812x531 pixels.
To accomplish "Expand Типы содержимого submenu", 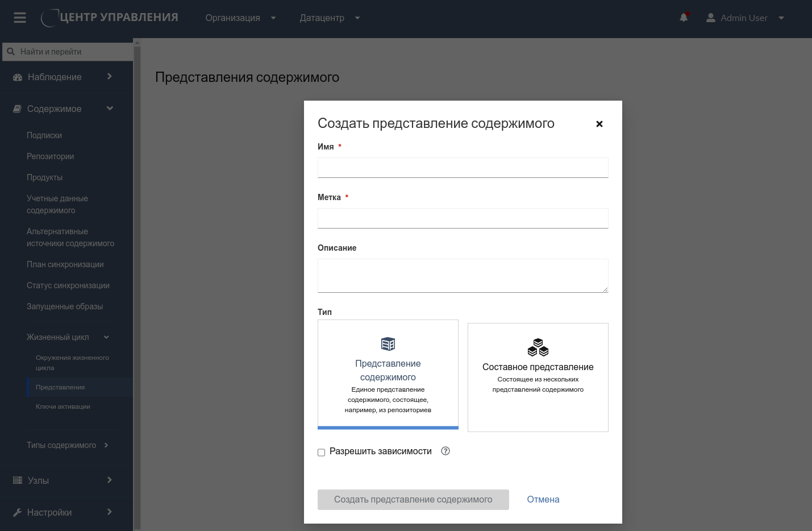I will [67, 445].
